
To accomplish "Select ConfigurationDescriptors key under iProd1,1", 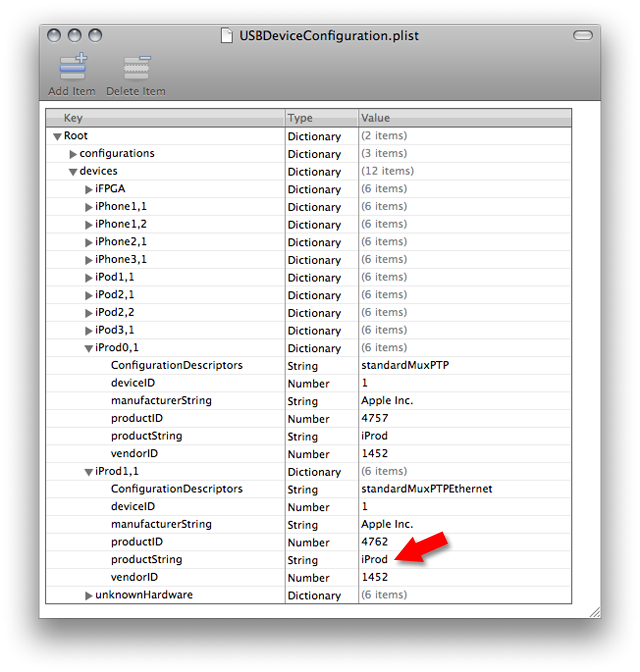I will click(177, 489).
